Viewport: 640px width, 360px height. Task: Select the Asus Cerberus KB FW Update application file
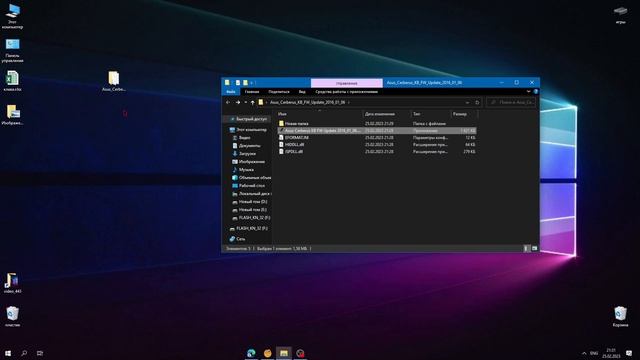coord(376,131)
